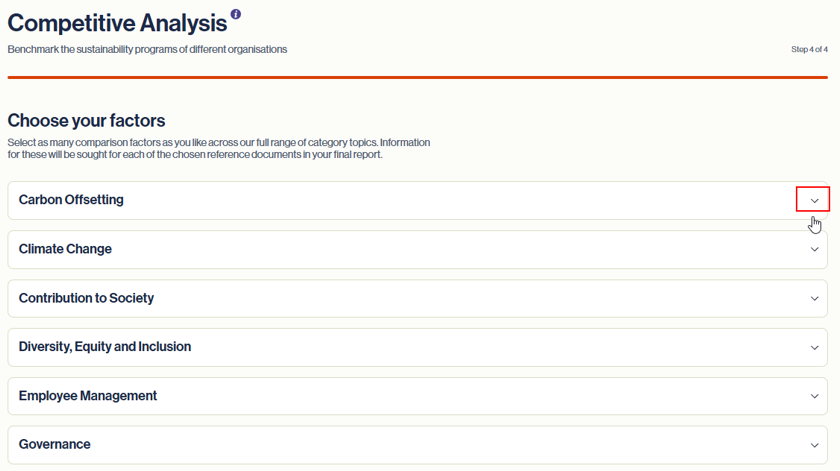Click the comparison factors description paragraph

tap(219, 148)
